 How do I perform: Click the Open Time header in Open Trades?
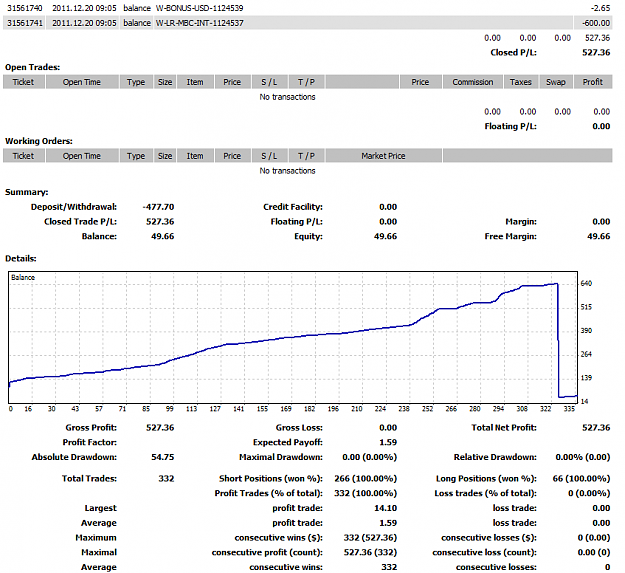[x=82, y=82]
